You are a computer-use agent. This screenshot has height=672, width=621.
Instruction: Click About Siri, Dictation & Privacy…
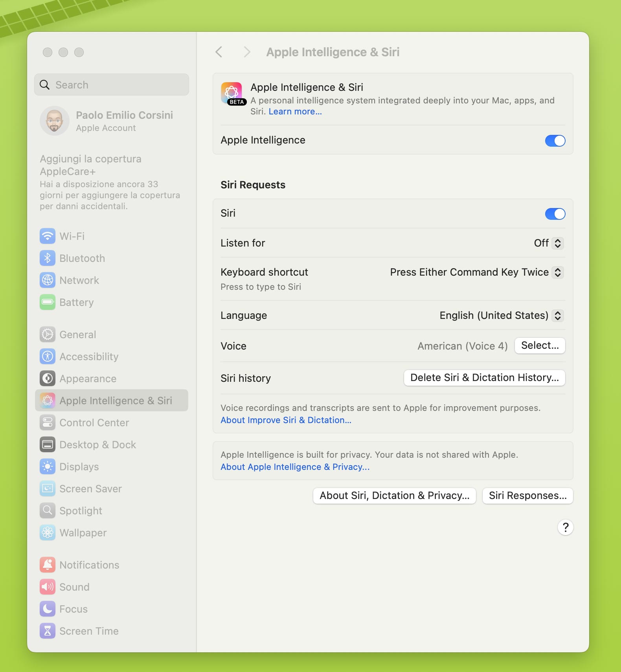tap(394, 496)
